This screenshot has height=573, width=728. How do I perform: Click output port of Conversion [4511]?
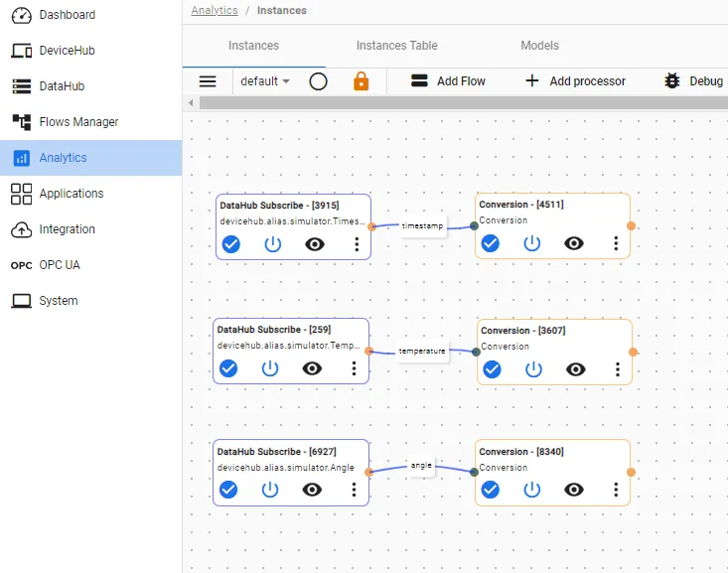(x=631, y=226)
